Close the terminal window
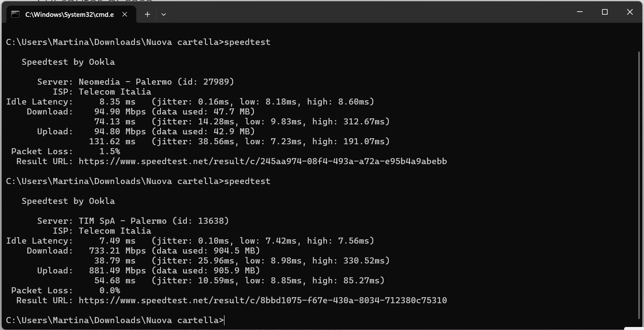644x330 pixels. point(628,12)
